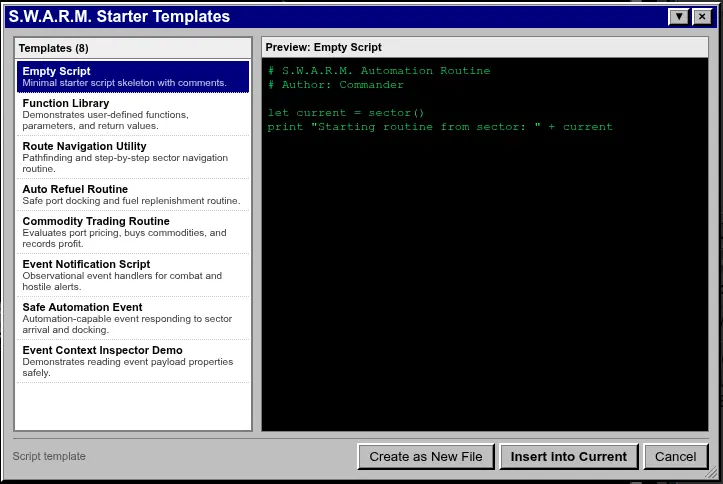
Task: Click the Templates (8) list header
Action: tap(133, 48)
